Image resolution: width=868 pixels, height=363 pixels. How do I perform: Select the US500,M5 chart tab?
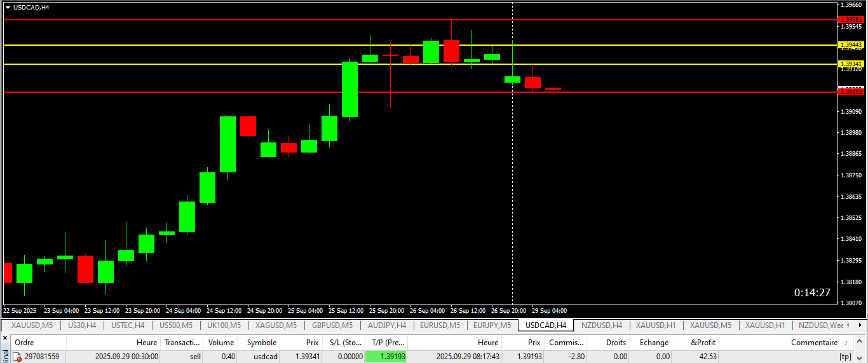pos(176,325)
